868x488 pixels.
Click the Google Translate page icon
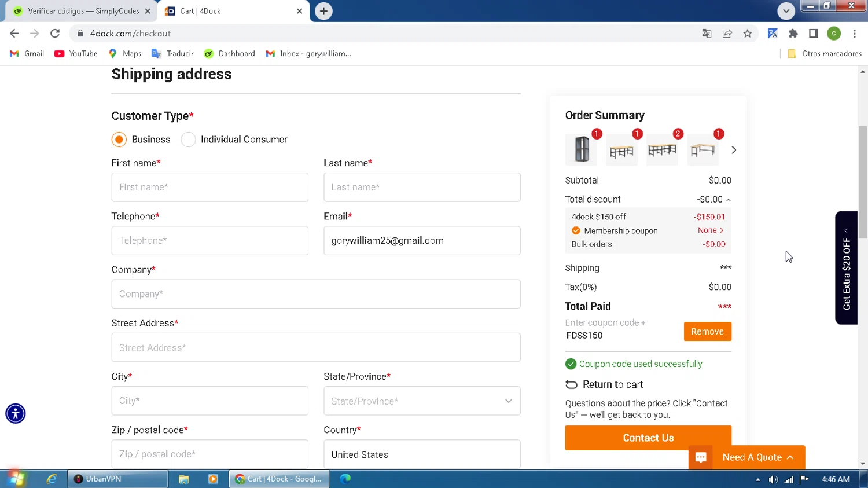pos(707,34)
